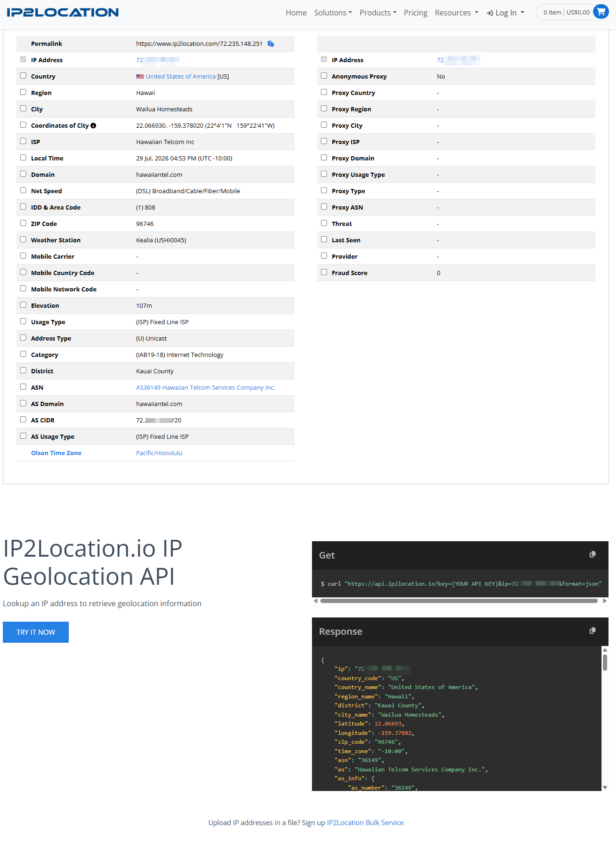Check the Elevation checkbox
This screenshot has width=616, height=842.
click(23, 305)
